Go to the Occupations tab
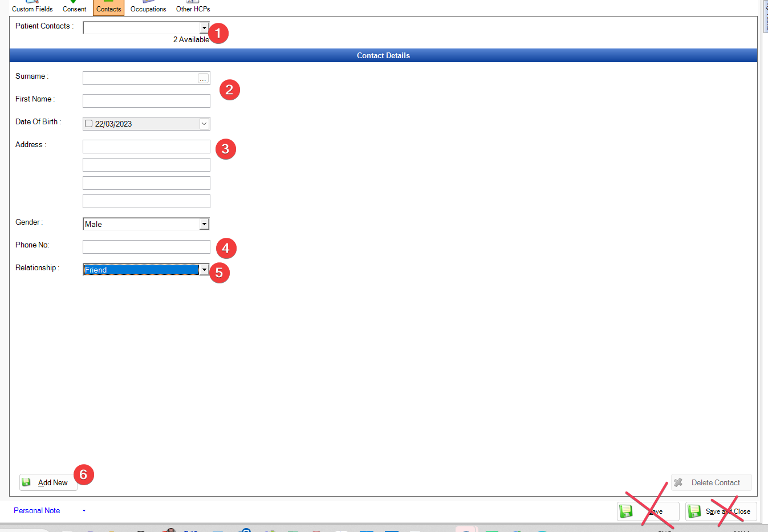This screenshot has height=532, width=768. tap(148, 8)
